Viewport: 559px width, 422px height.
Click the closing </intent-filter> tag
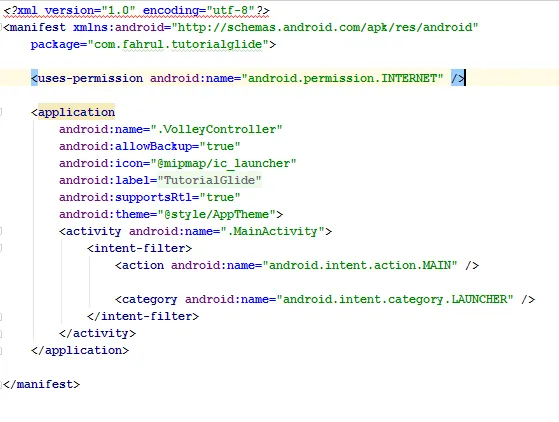click(143, 316)
